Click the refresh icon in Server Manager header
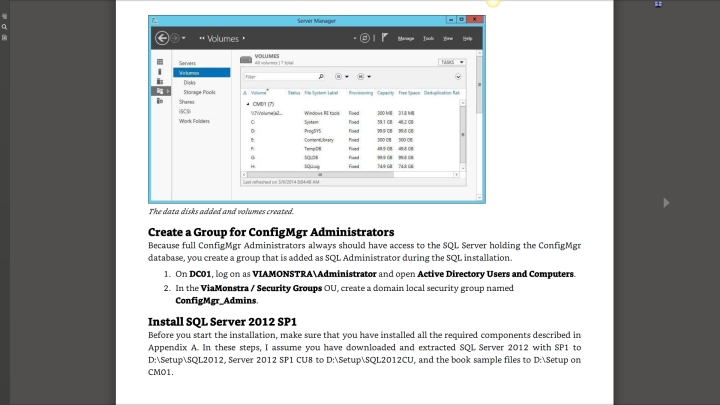This screenshot has height=405, width=720. point(365,38)
